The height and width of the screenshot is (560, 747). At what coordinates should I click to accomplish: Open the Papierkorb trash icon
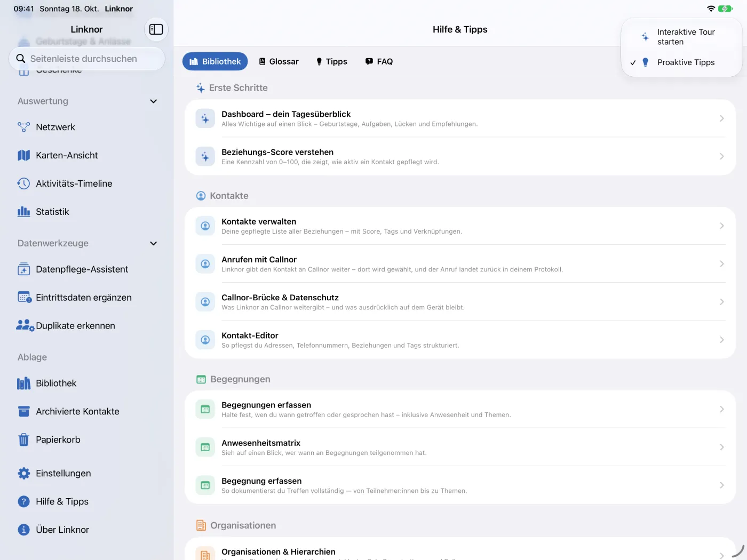[23, 439]
